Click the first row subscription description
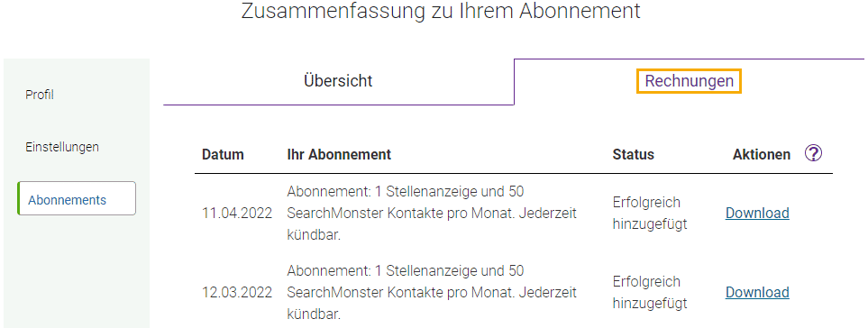 tap(432, 213)
